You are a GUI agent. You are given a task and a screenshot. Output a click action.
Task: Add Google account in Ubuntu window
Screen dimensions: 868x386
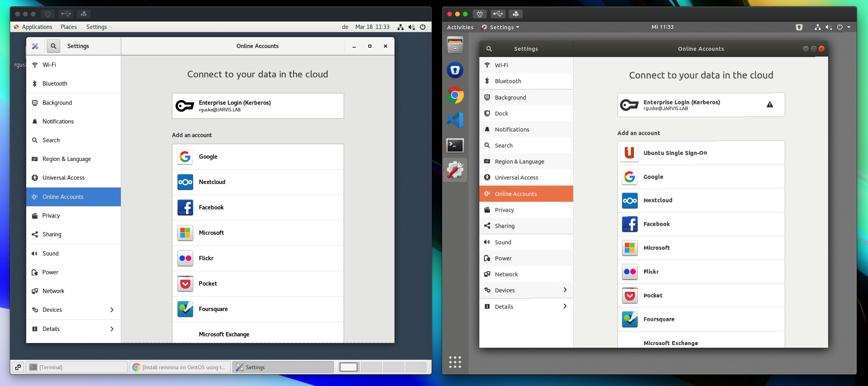[701, 177]
